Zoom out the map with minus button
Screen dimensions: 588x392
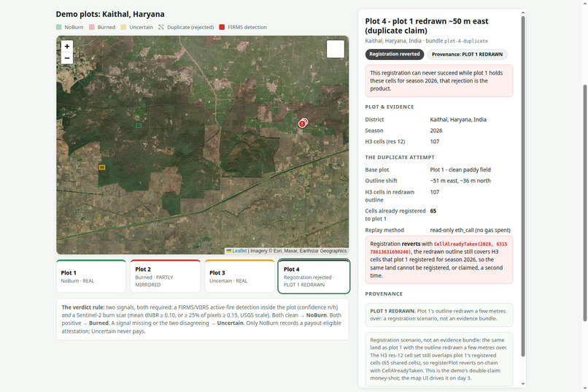66,58
